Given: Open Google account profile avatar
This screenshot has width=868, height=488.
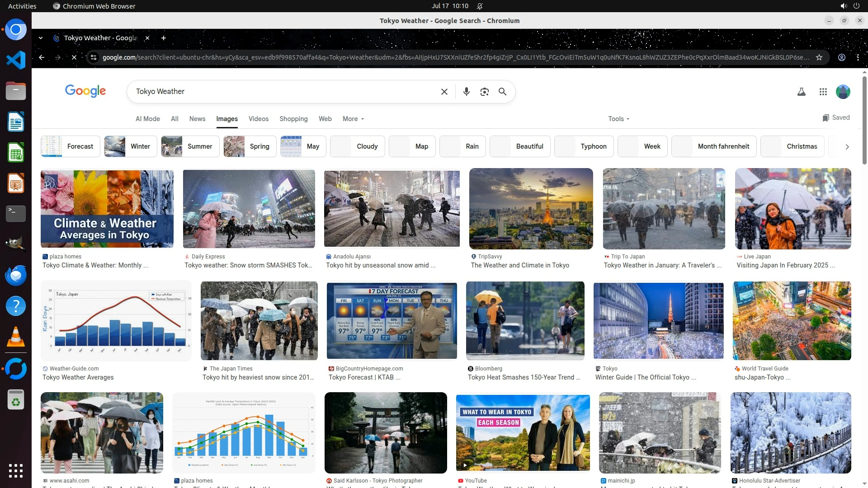Looking at the screenshot, I should click(843, 92).
